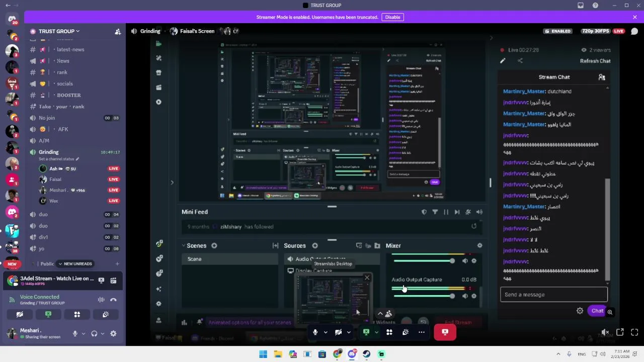The width and height of the screenshot is (644, 362).
Task: Toggle screen share in the call control bar
Action: click(366, 332)
